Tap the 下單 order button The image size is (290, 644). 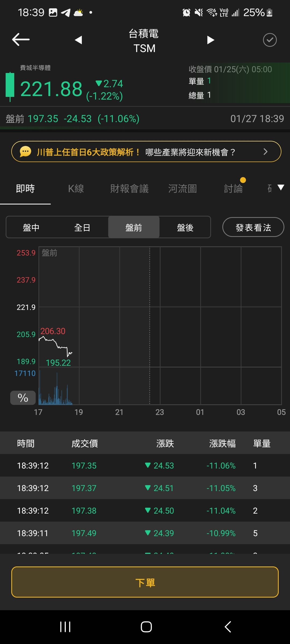(x=145, y=582)
